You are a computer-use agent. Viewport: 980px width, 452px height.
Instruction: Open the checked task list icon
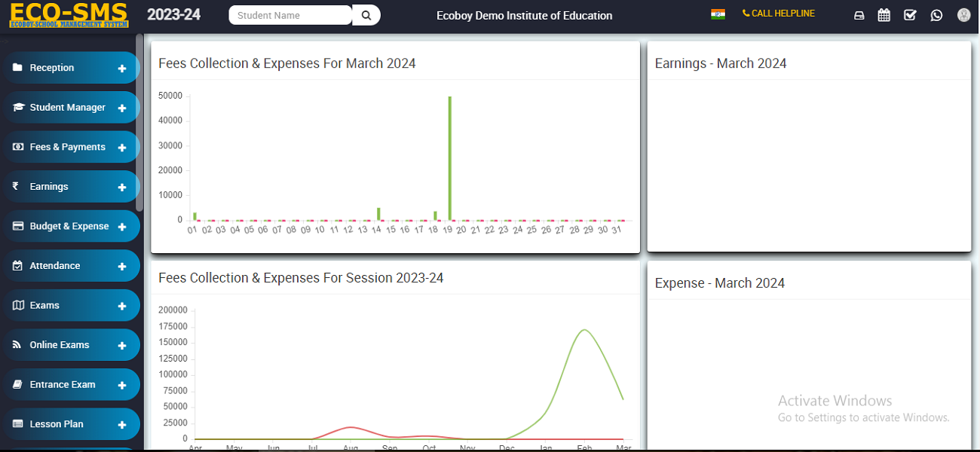click(x=910, y=15)
